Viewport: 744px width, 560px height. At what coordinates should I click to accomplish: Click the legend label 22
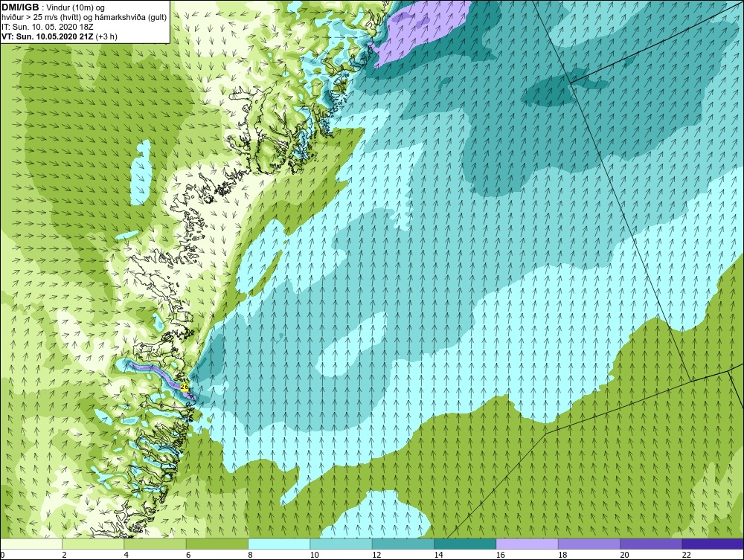point(687,556)
